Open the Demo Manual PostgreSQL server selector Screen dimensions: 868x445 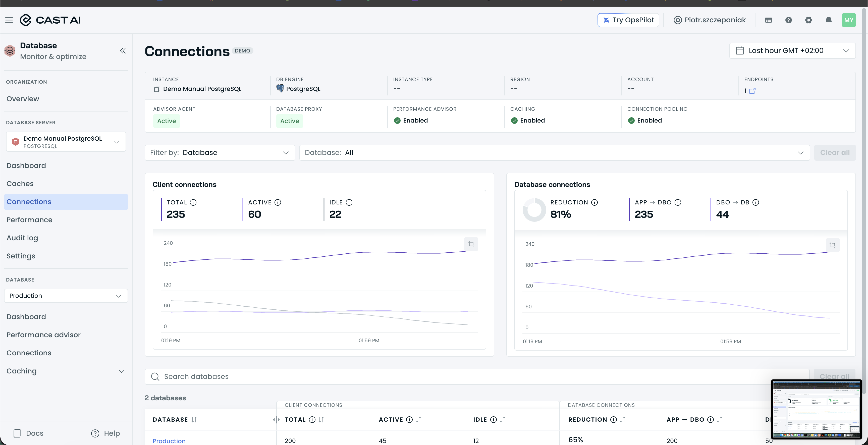66,142
